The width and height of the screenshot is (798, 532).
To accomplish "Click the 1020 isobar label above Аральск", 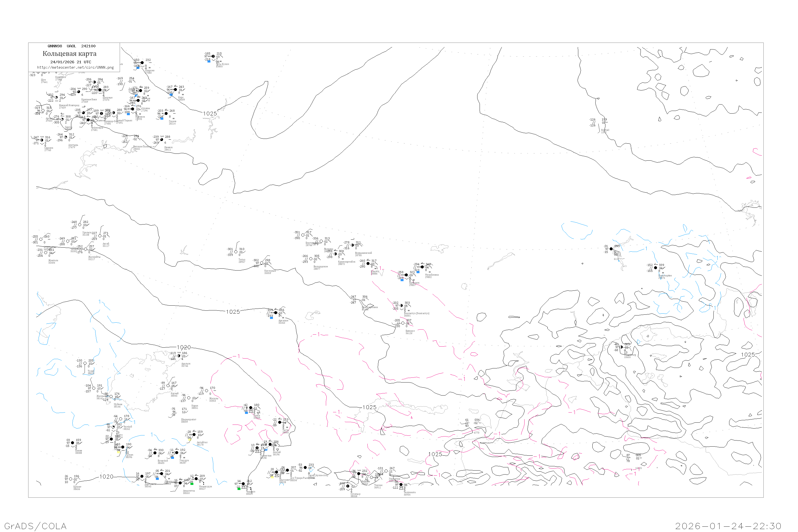I will pos(184,347).
